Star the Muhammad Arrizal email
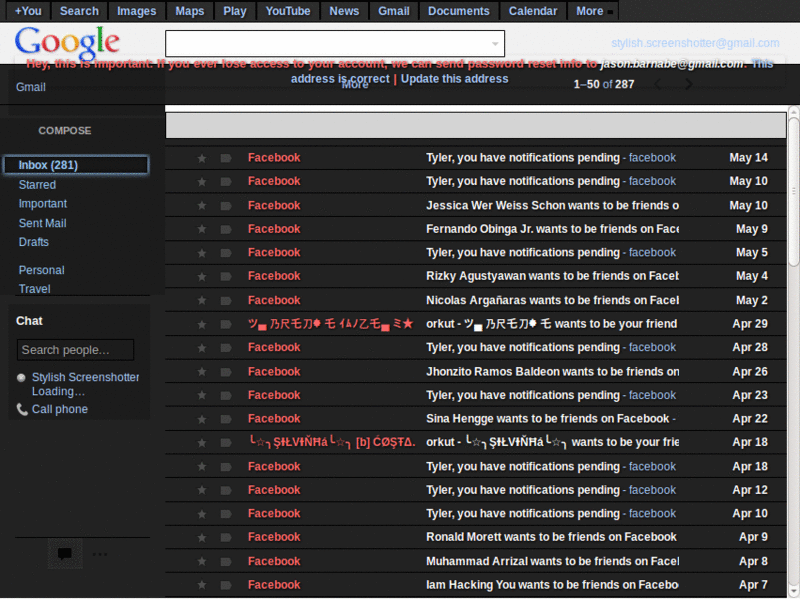This screenshot has height=599, width=800. (x=202, y=561)
